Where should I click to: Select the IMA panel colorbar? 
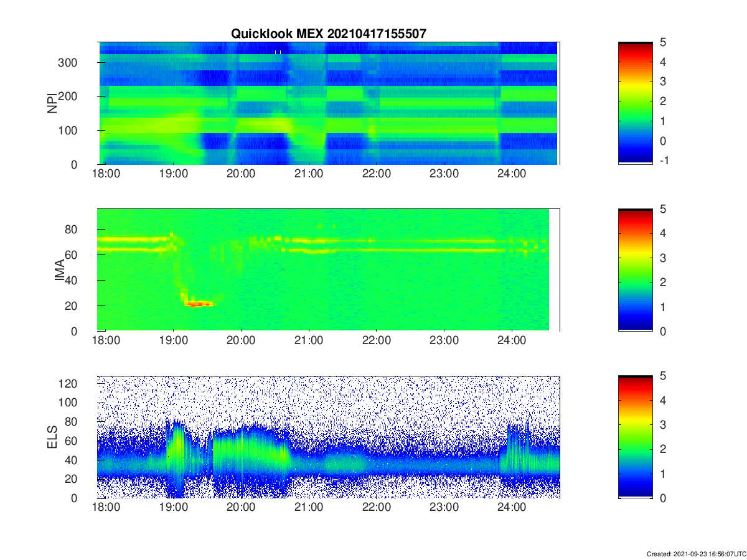(x=636, y=270)
